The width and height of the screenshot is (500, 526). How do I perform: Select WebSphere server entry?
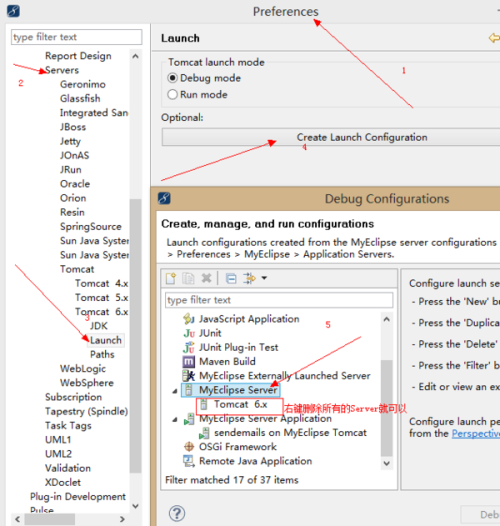[x=87, y=383]
